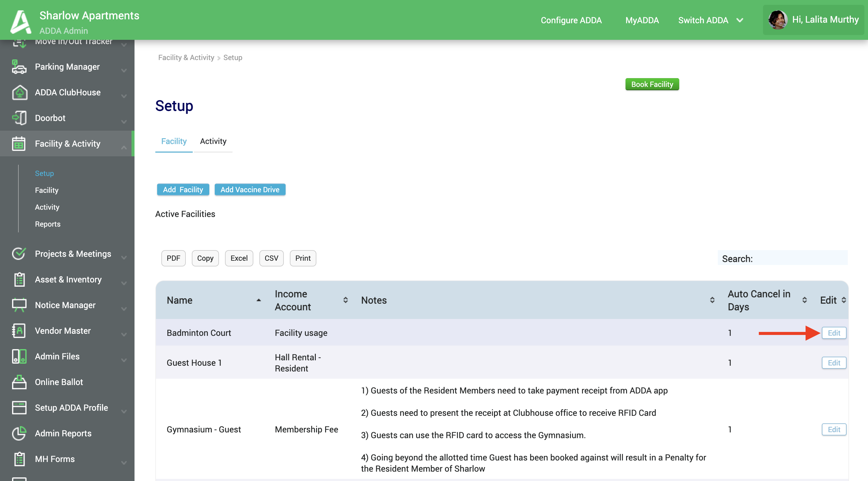
Task: Click the 'Membership Fee' cell
Action: (306, 429)
